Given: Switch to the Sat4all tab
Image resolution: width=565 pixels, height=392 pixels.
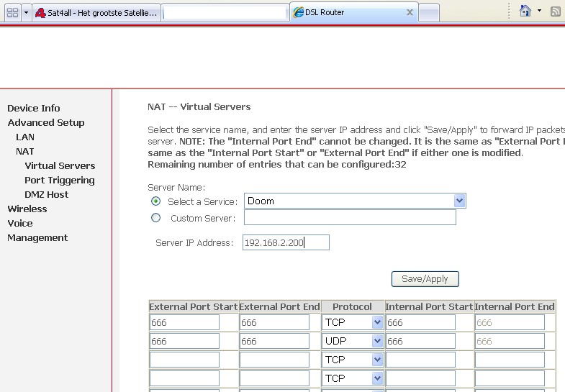Looking at the screenshot, I should pyautogui.click(x=96, y=13).
